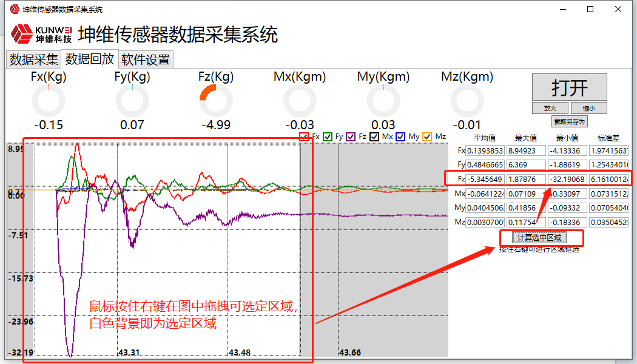Image resolution: width=637 pixels, height=364 pixels.
Task: Hide the Fz curve via its checkbox
Action: pyautogui.click(x=351, y=137)
